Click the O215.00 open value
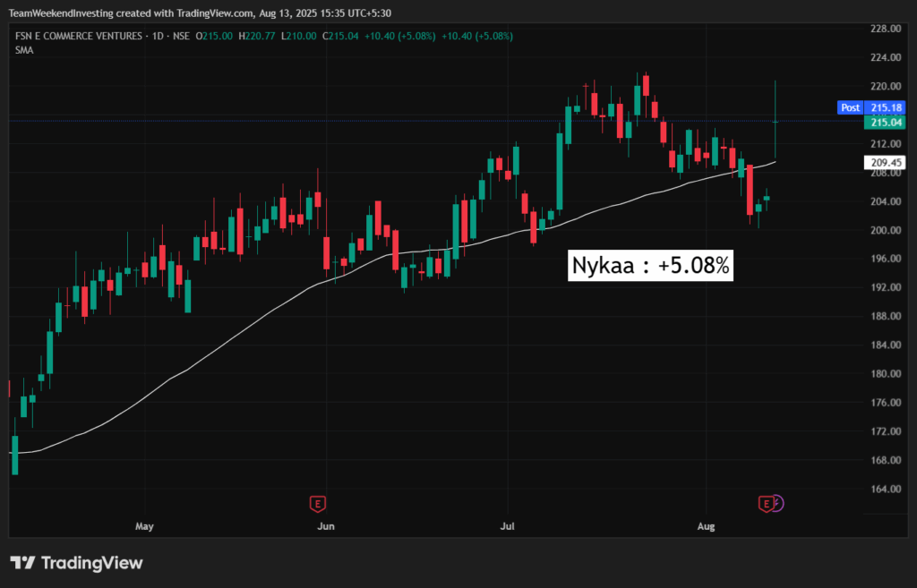The image size is (917, 588). 214,36
